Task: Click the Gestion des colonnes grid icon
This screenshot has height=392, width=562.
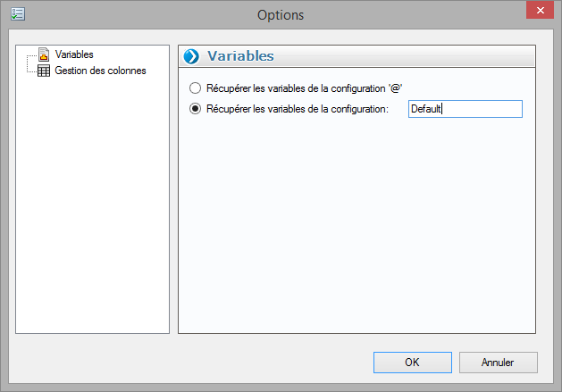Action: pyautogui.click(x=43, y=71)
